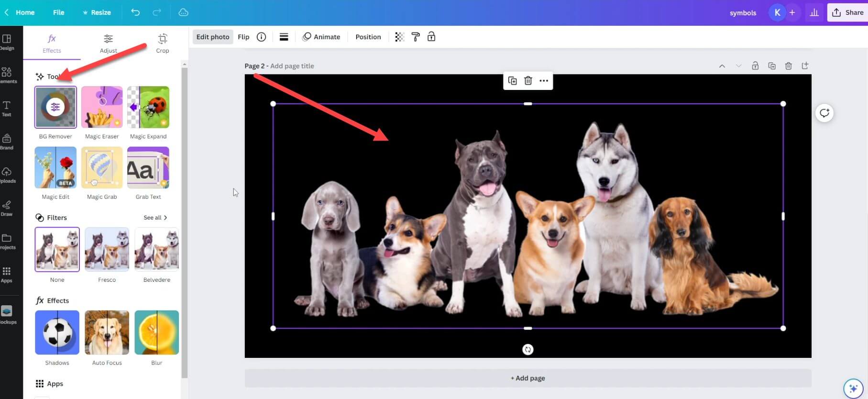Click the copy style paint roller icon

(x=416, y=37)
